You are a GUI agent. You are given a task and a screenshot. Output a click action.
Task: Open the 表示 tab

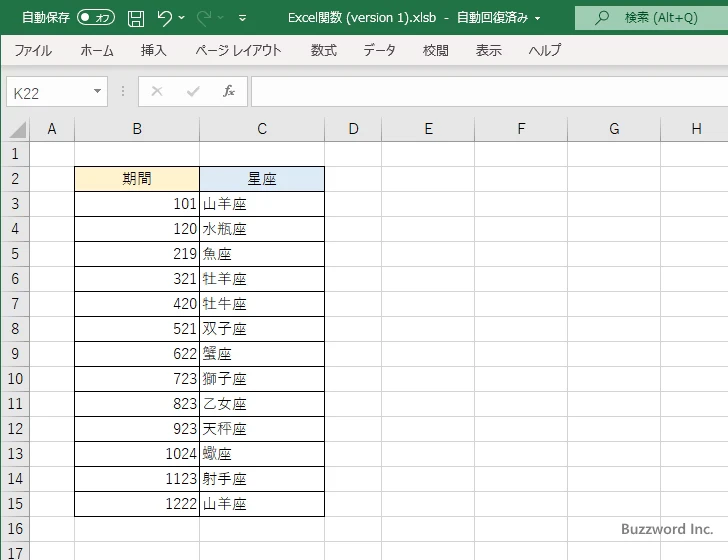(488, 50)
